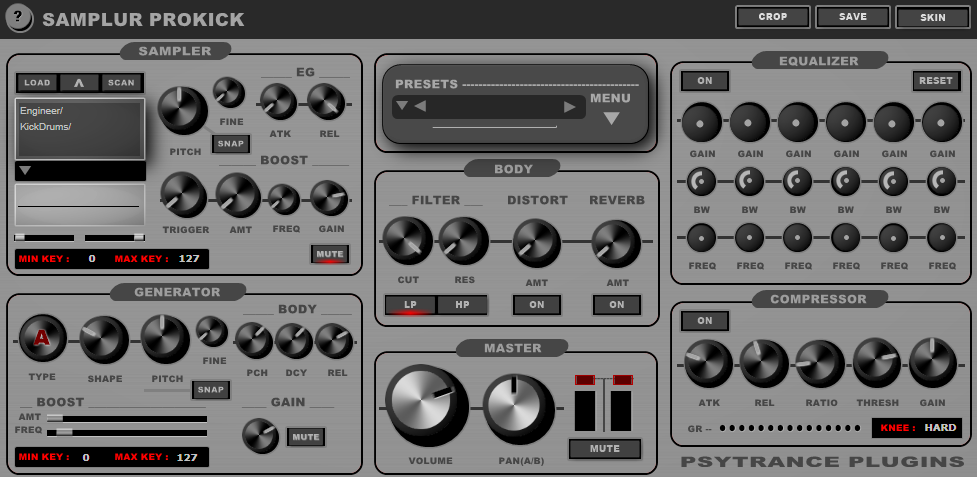
Task: Click the sampler waveform display
Action: (80, 205)
